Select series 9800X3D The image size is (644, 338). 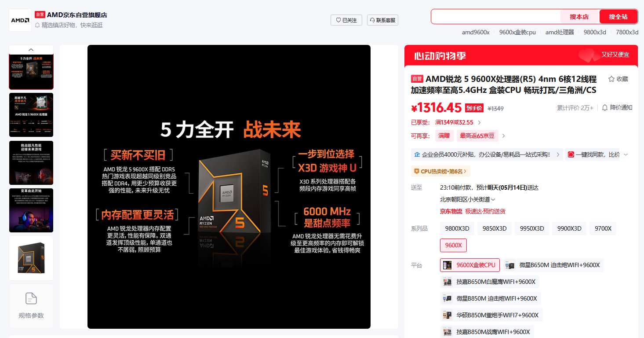pos(457,228)
